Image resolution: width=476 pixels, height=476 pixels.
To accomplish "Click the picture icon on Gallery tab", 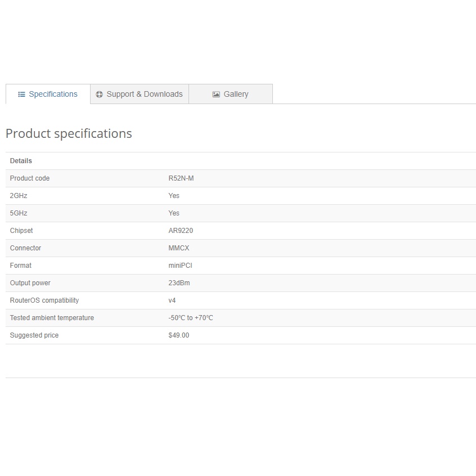I will click(x=216, y=95).
